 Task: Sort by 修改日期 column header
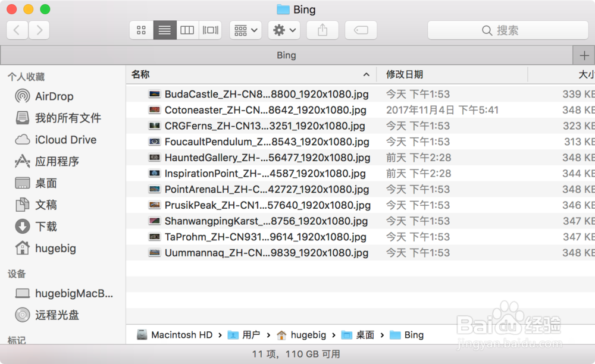coord(405,74)
